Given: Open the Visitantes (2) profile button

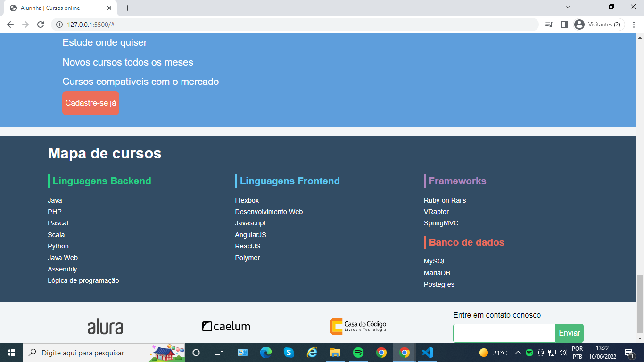Looking at the screenshot, I should pyautogui.click(x=599, y=25).
